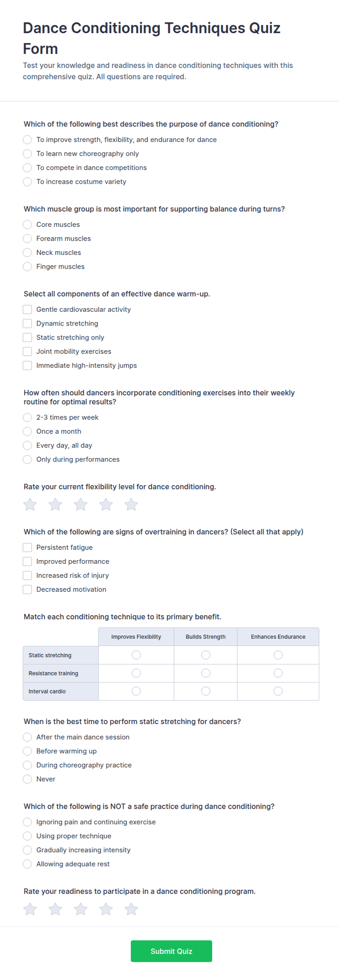339x980 pixels.
Task: Give flexibility level a three-star rating
Action: click(x=81, y=504)
